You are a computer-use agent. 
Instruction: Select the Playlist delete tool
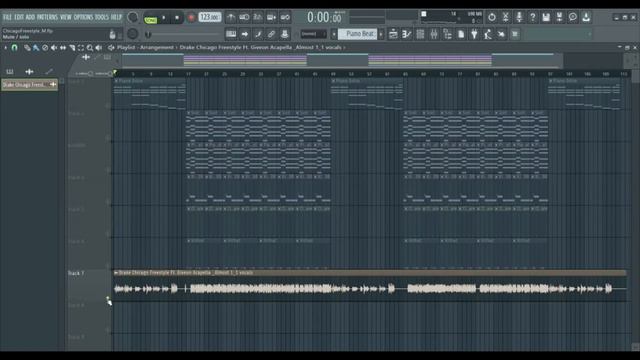pyautogui.click(x=45, y=48)
